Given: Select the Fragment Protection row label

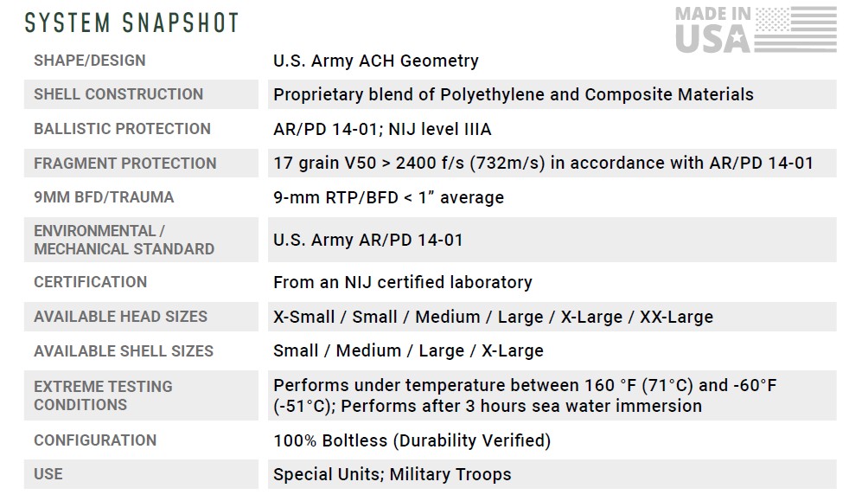Looking at the screenshot, I should (x=124, y=163).
